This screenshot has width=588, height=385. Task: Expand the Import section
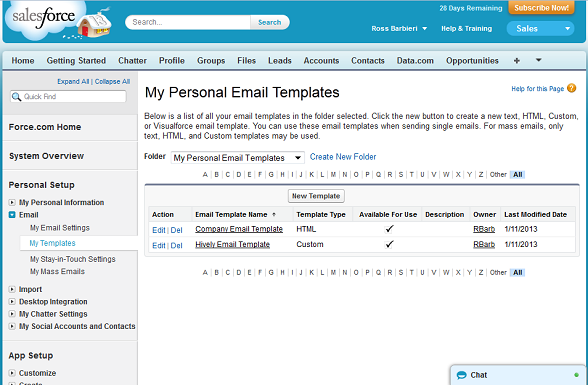click(12, 289)
